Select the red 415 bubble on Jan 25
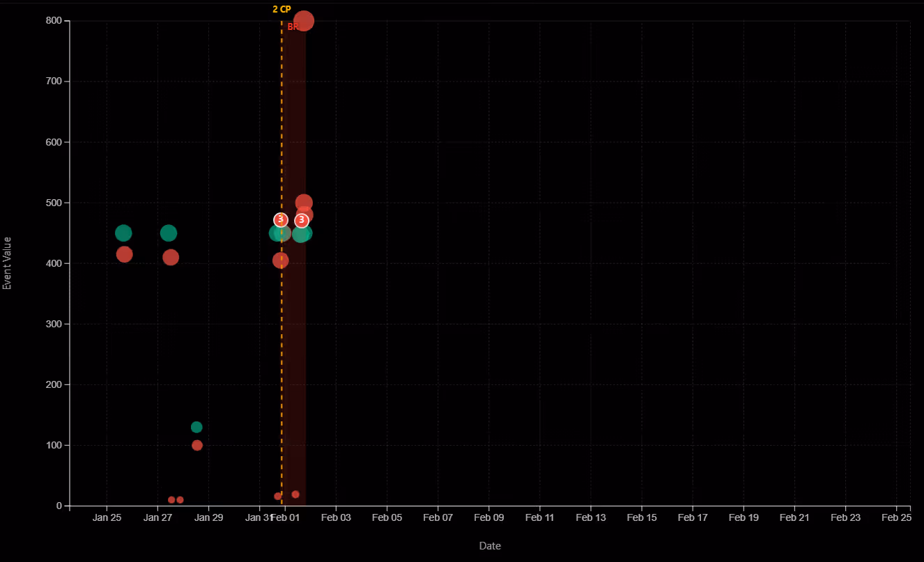Viewport: 924px width, 562px height. pos(125,255)
